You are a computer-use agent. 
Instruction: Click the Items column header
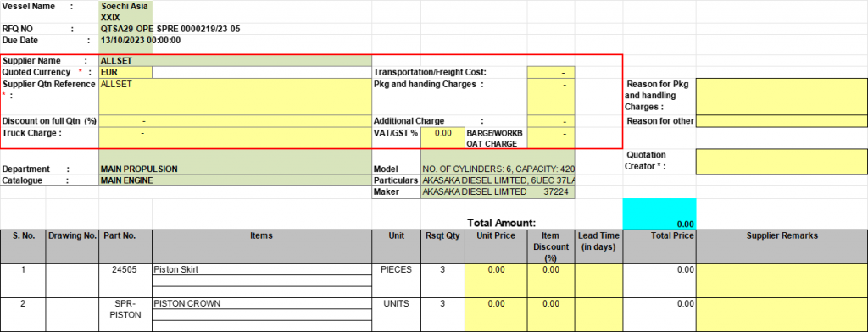point(261,246)
